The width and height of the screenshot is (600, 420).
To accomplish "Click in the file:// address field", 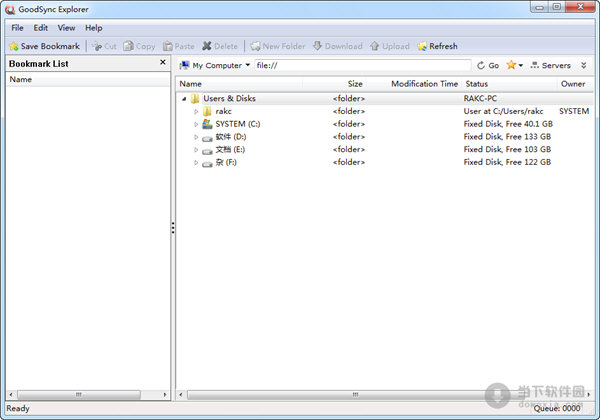I will tap(363, 65).
